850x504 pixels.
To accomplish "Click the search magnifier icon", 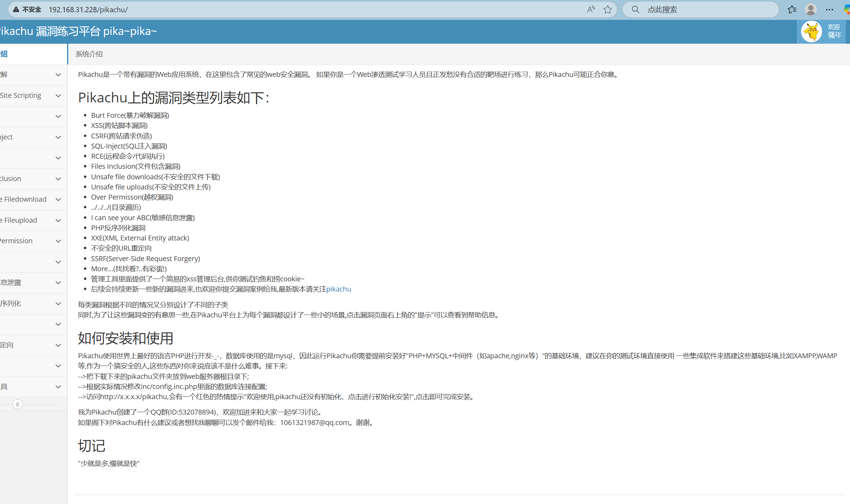I will 635,9.
